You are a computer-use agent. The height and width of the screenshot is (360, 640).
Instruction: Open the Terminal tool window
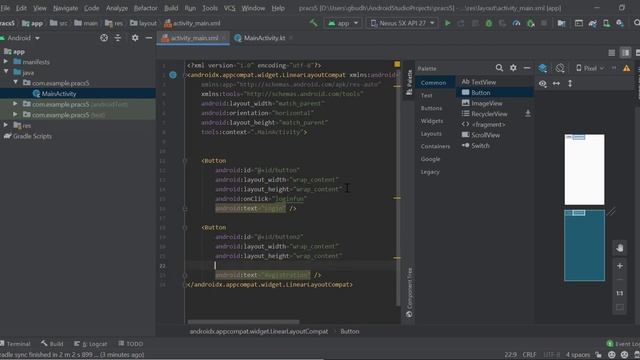tap(16, 344)
